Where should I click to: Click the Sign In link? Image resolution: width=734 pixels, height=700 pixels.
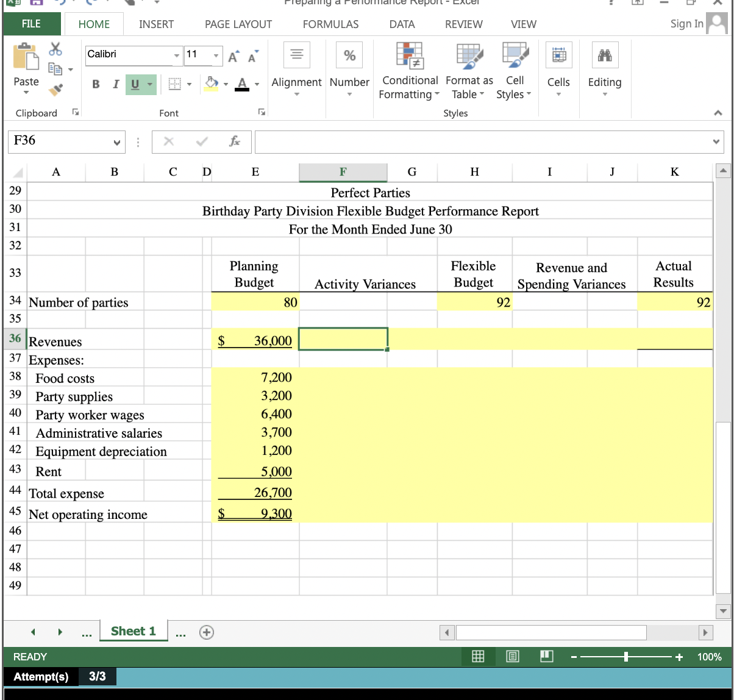(x=686, y=24)
